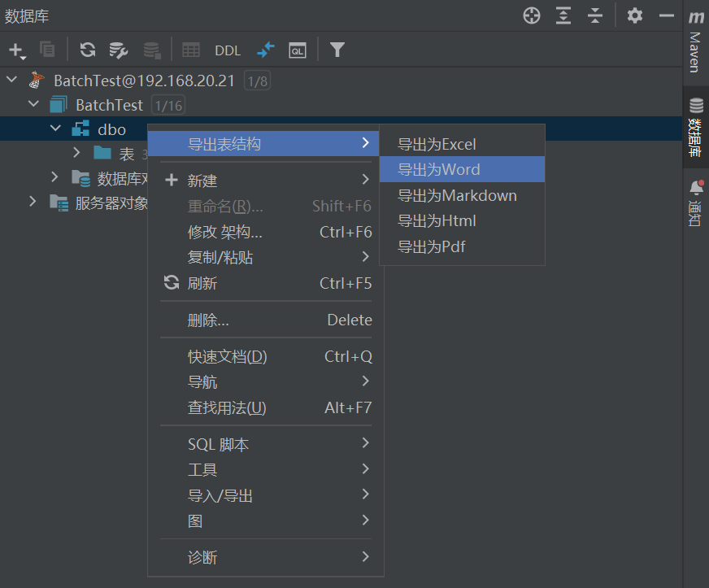
Task: Open data source properties with the wrench icon
Action: pos(119,50)
